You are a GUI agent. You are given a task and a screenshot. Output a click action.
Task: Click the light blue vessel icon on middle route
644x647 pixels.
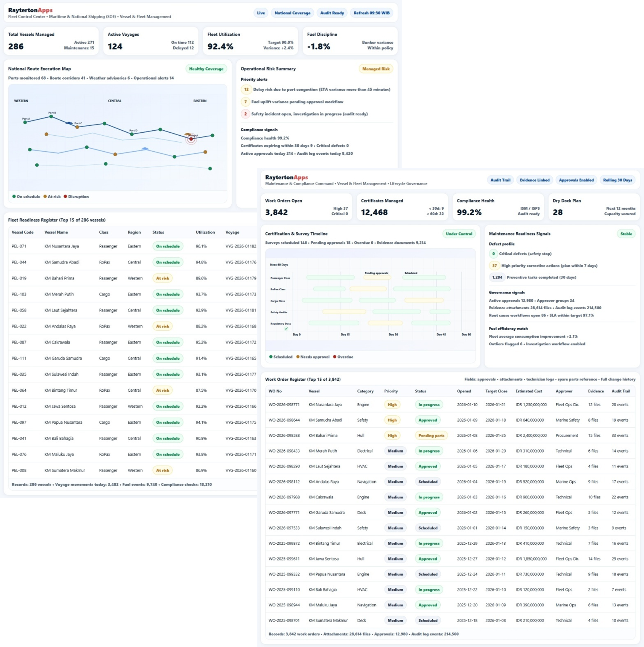click(145, 148)
